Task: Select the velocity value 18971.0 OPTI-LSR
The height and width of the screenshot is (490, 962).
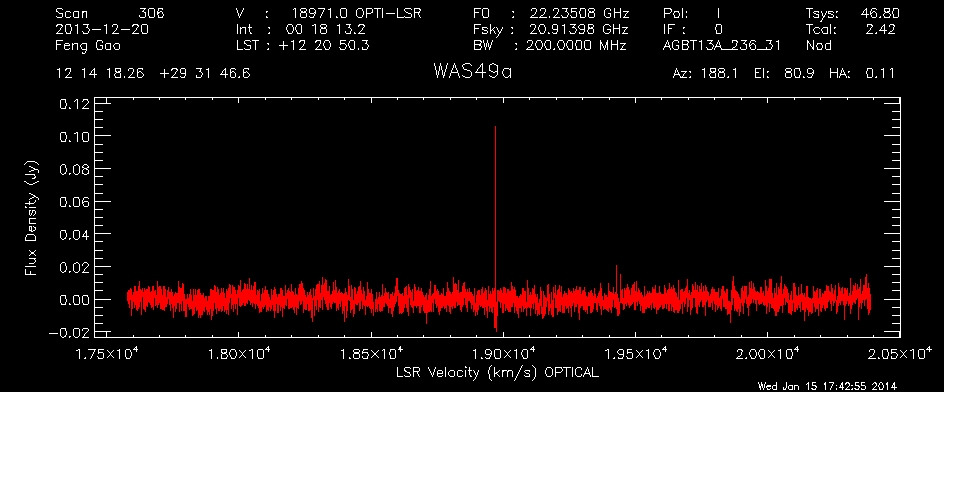Action: (356, 13)
